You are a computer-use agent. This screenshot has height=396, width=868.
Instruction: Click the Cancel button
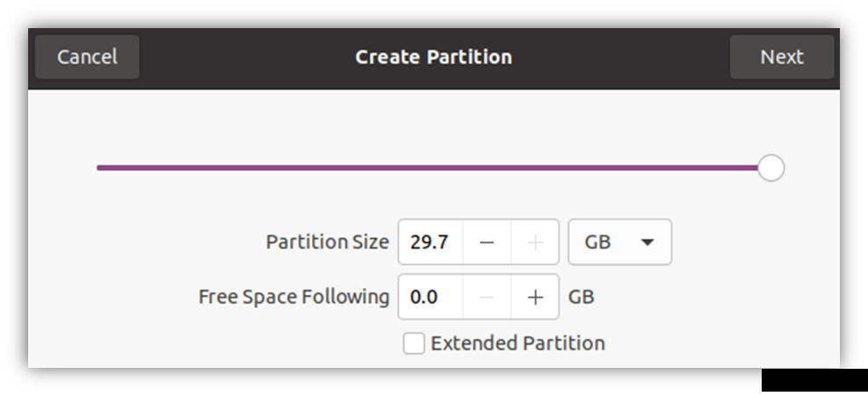click(87, 57)
